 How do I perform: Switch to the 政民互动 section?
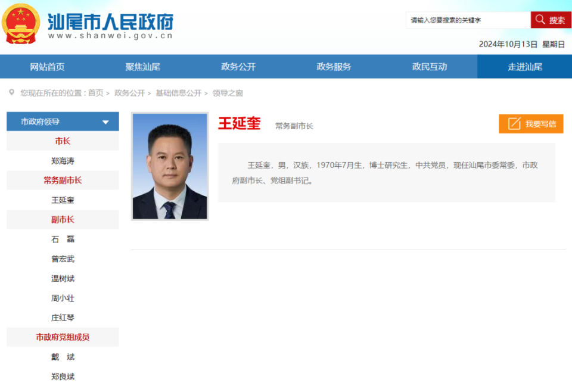point(428,66)
